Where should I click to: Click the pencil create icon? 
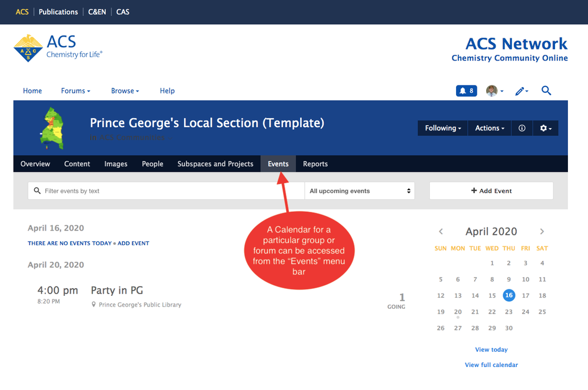pos(521,91)
